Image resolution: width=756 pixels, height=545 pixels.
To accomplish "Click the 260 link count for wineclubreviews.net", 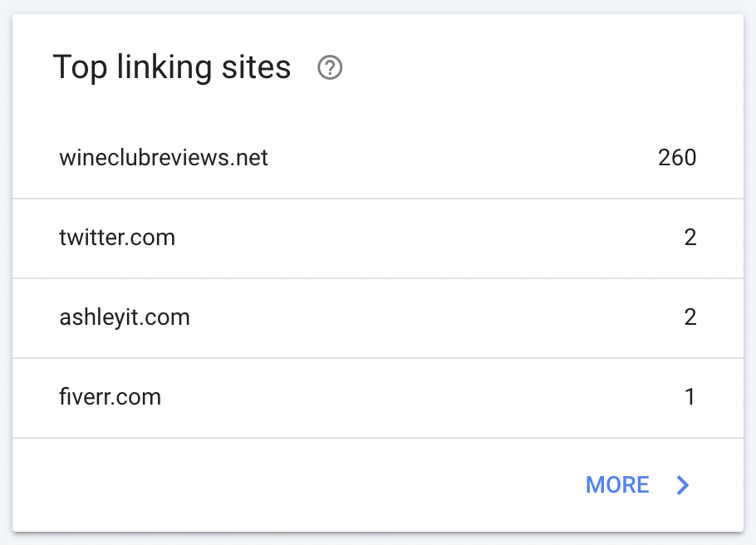I will (677, 158).
